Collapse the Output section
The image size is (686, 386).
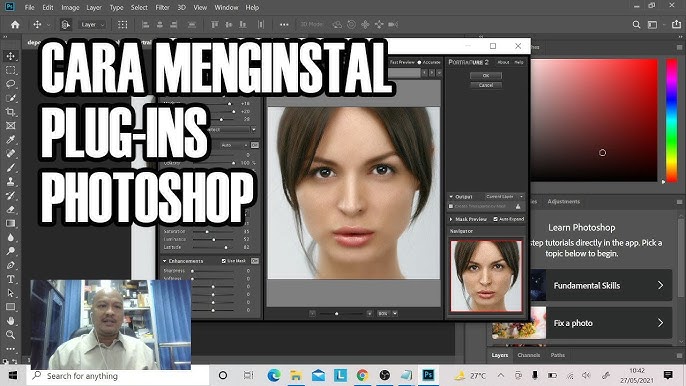(451, 197)
